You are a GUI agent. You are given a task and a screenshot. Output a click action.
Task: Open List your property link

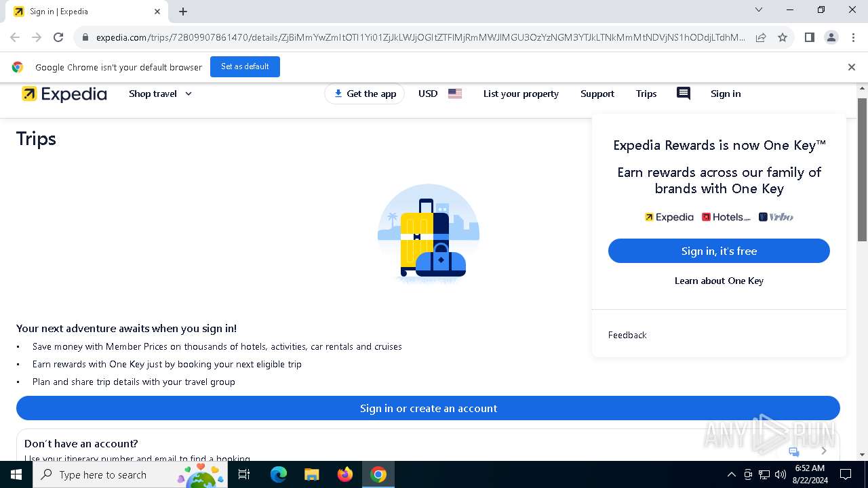click(521, 94)
